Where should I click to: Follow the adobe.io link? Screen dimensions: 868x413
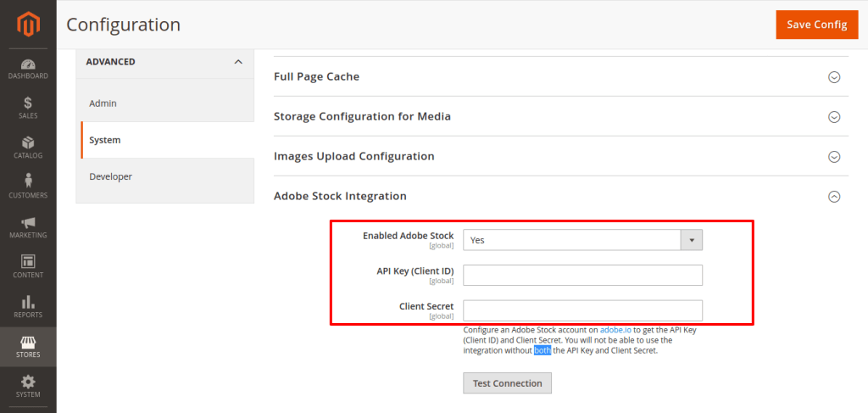point(615,329)
